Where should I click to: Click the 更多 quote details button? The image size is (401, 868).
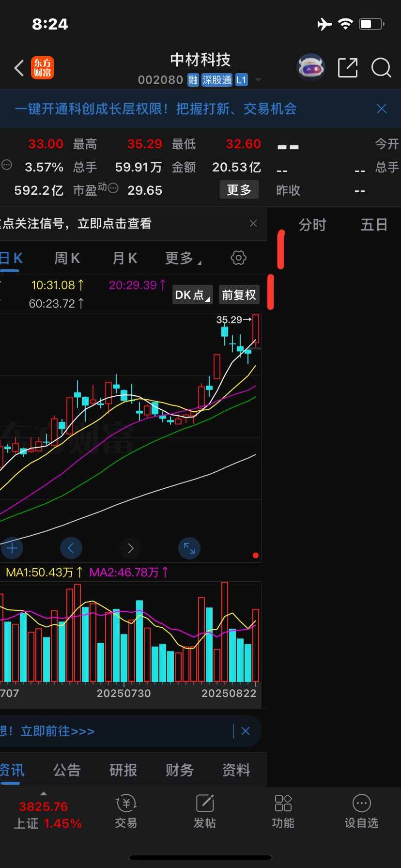(x=239, y=189)
